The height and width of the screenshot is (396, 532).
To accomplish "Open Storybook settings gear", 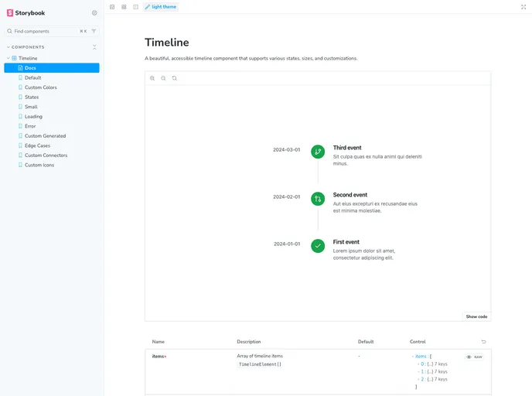I will tap(94, 13).
